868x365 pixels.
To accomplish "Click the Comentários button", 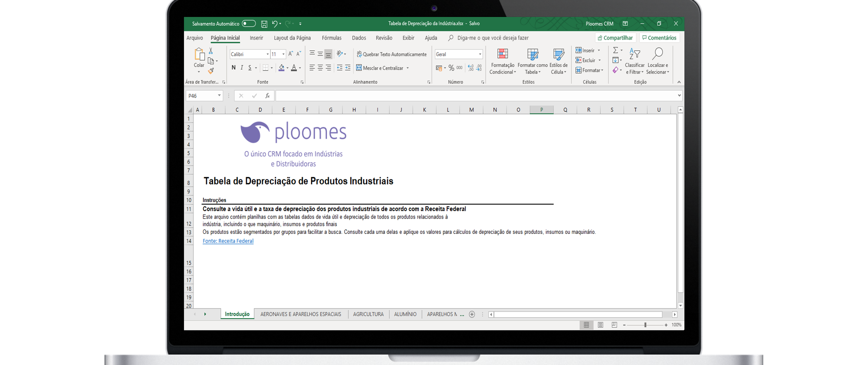I will pyautogui.click(x=659, y=38).
